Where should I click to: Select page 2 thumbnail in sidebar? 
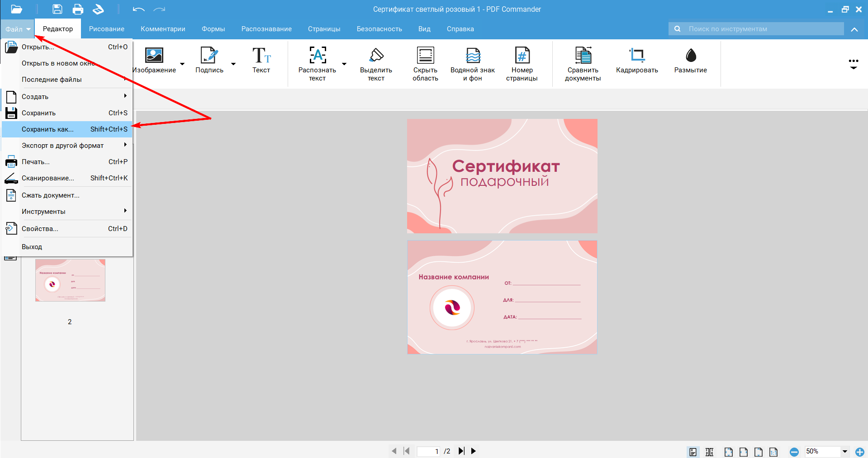click(70, 280)
